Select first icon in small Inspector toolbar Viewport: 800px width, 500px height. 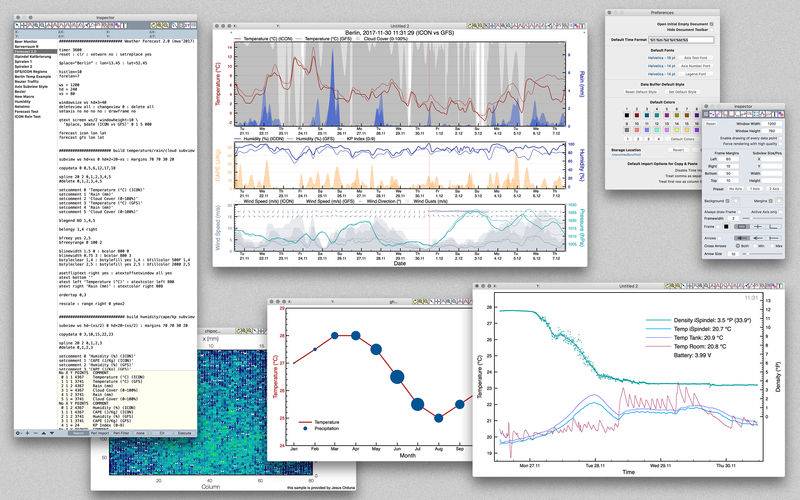click(x=706, y=114)
